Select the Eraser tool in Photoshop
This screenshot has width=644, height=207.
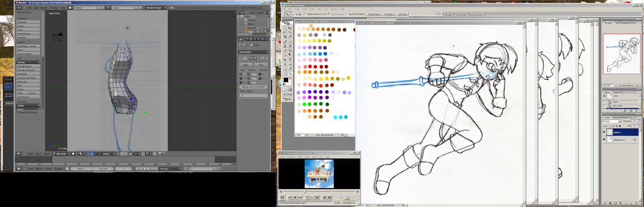pos(285,50)
